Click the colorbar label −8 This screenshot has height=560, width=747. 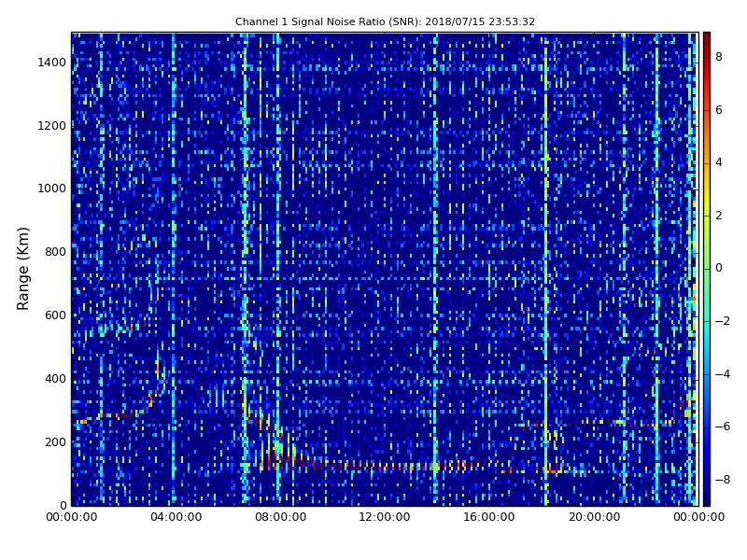723,480
